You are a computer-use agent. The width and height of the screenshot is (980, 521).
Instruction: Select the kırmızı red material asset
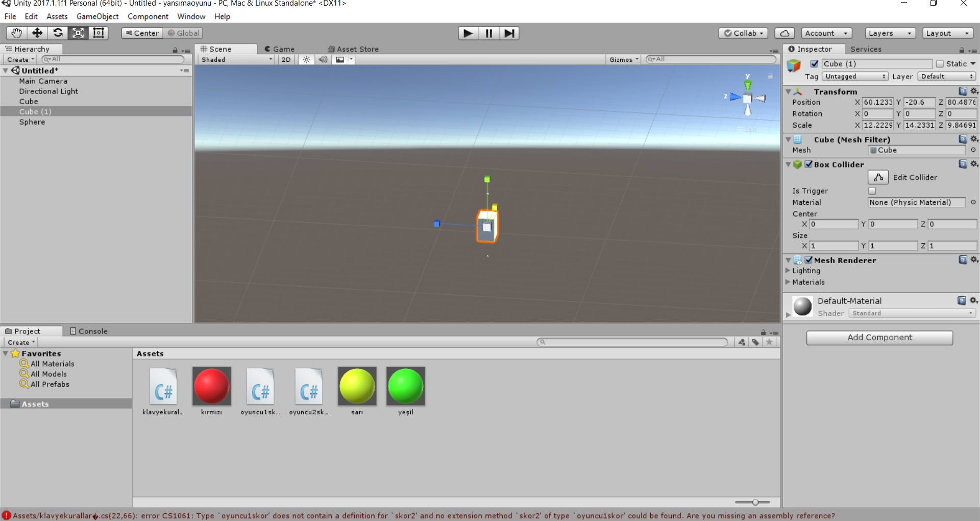(x=211, y=387)
